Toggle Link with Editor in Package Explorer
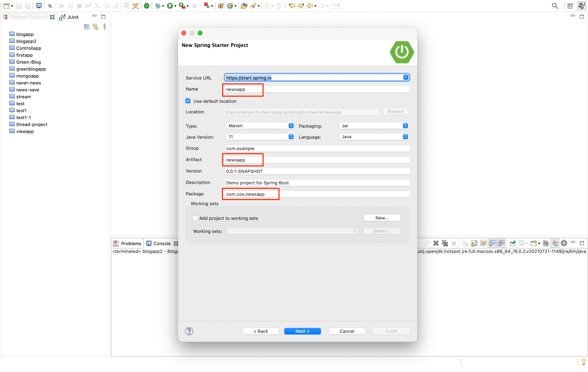The image size is (588, 372). click(x=96, y=27)
